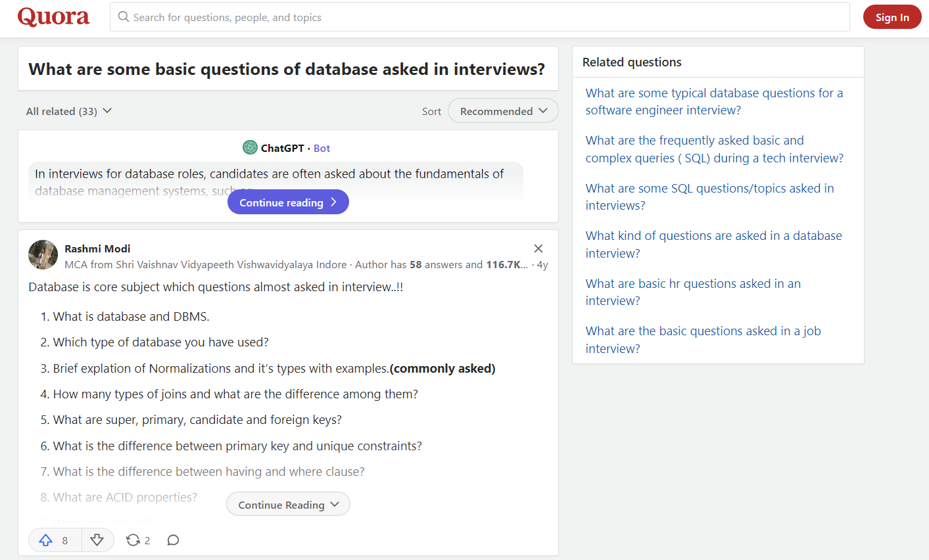Open typical database questions for software engineer link
Viewport: 929px width, 560px height.
tap(714, 101)
